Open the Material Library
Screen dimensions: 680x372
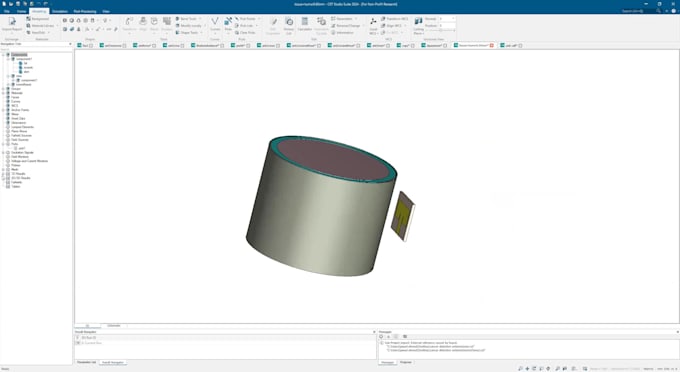[41, 26]
